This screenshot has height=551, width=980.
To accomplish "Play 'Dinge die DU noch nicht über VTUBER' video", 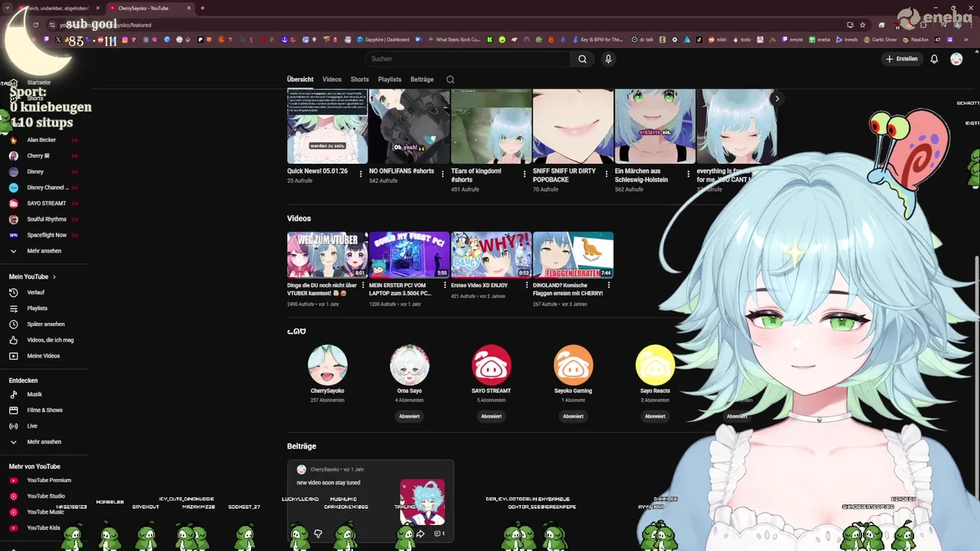I will [328, 255].
